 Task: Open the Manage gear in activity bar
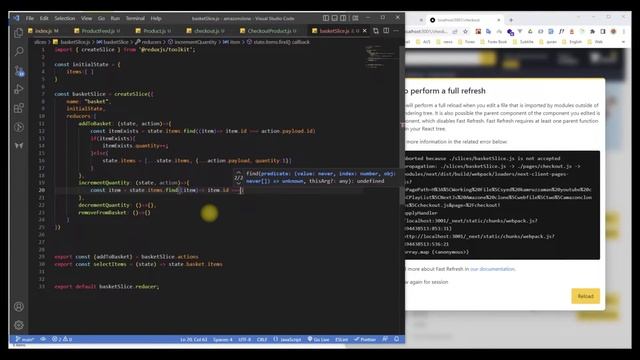coord(19,325)
